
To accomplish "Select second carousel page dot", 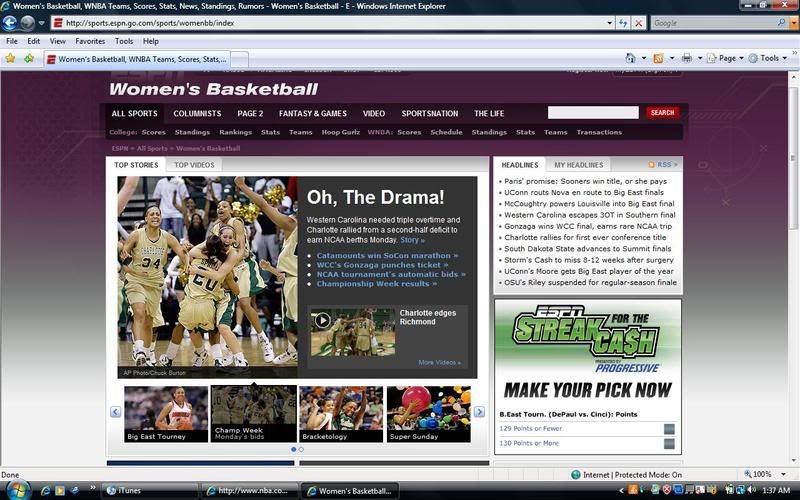I will pos(301,449).
